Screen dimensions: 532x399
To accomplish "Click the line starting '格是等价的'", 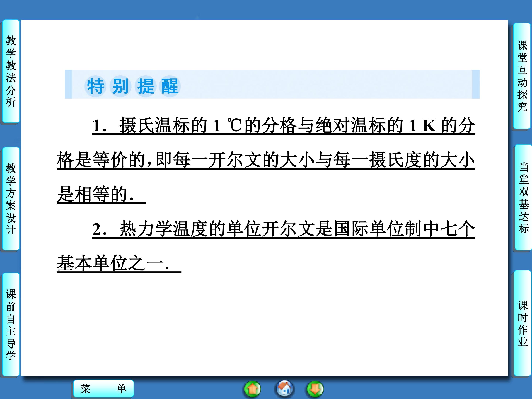I will tap(266, 160).
